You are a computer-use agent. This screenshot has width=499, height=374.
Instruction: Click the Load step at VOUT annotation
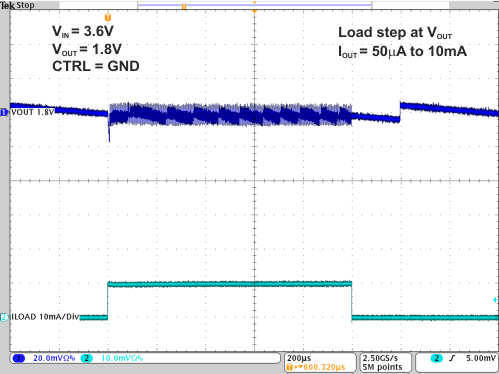click(395, 33)
